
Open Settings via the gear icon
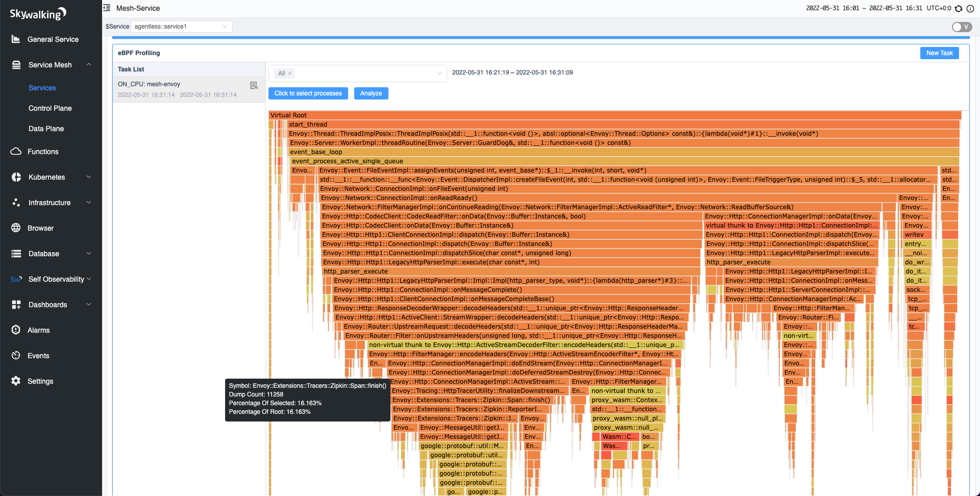point(16,381)
